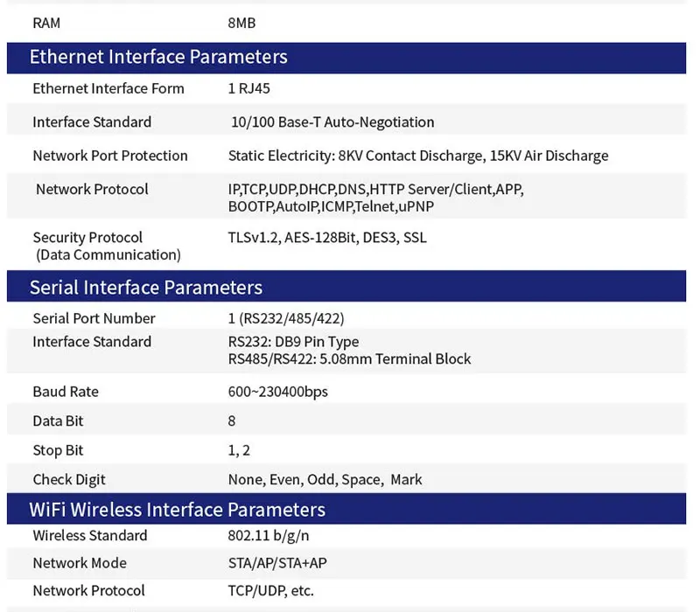Click the 10/100 Base-T Auto-Negotiation value
The image size is (700, 612).
tap(332, 122)
